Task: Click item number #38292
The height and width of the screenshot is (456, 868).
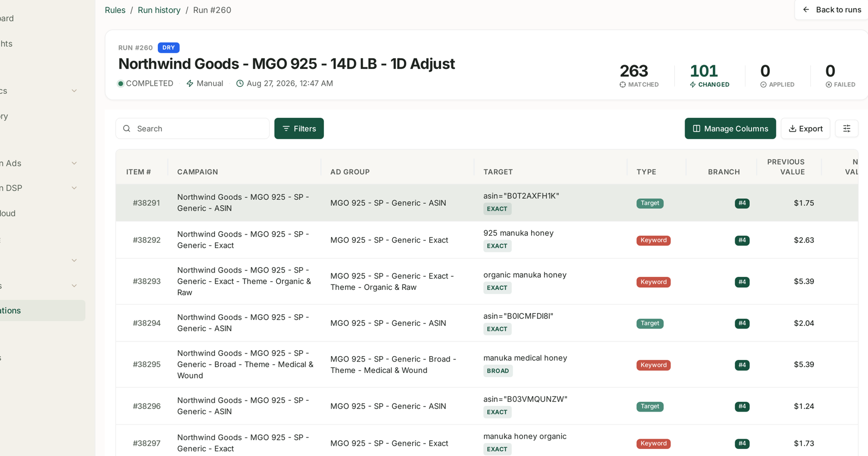Action: 146,240
